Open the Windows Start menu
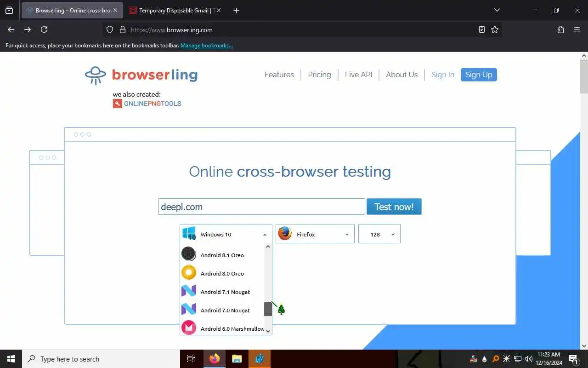 coord(11,359)
